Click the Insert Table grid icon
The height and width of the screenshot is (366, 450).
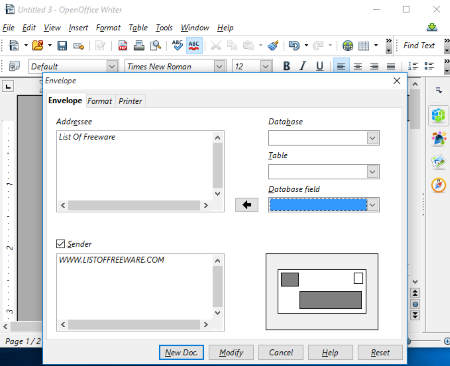point(364,46)
